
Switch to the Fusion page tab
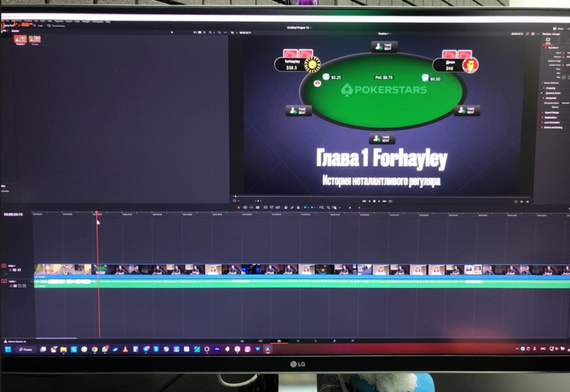298,341
